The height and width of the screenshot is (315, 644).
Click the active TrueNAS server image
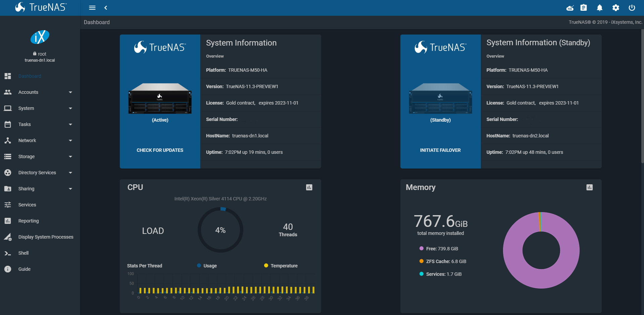[160, 99]
